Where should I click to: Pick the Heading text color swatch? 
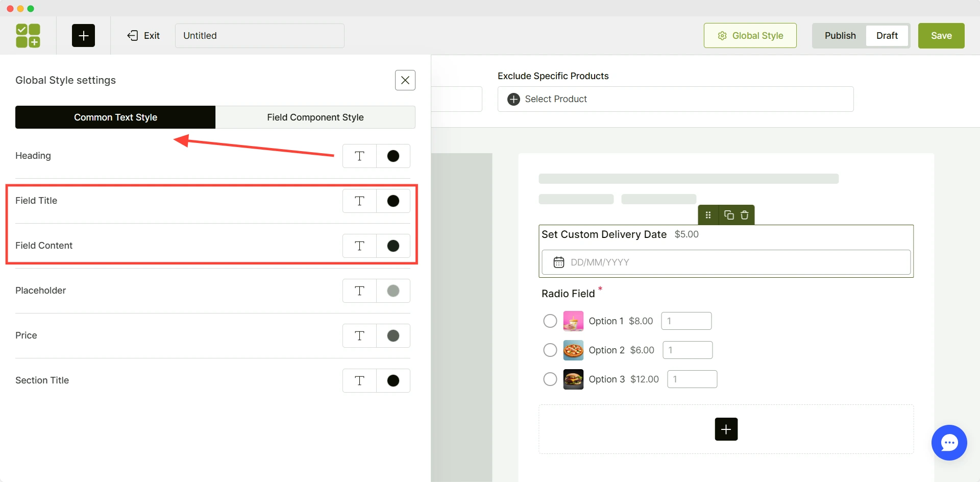point(393,156)
